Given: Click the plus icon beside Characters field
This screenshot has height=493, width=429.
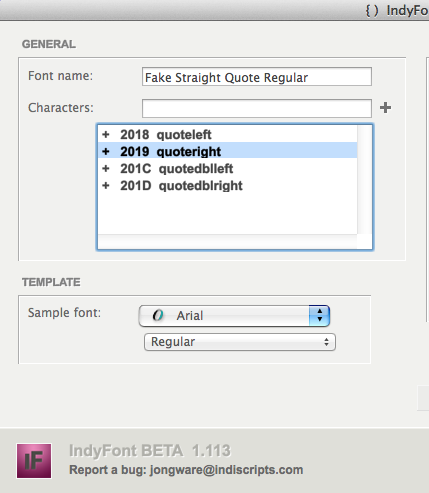Looking at the screenshot, I should [385, 108].
